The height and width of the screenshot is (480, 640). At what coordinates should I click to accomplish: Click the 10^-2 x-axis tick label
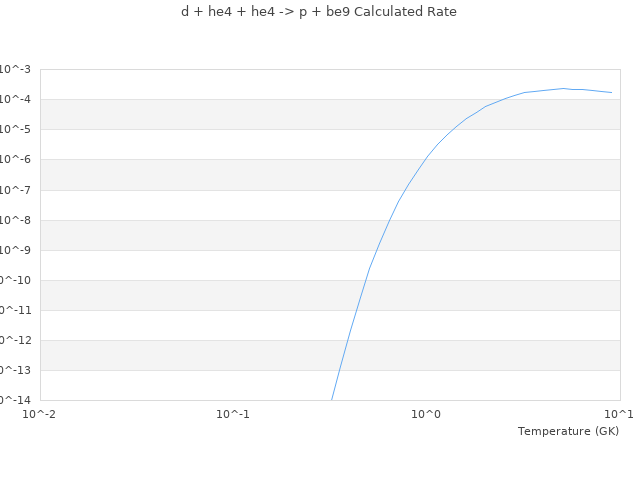pyautogui.click(x=40, y=414)
